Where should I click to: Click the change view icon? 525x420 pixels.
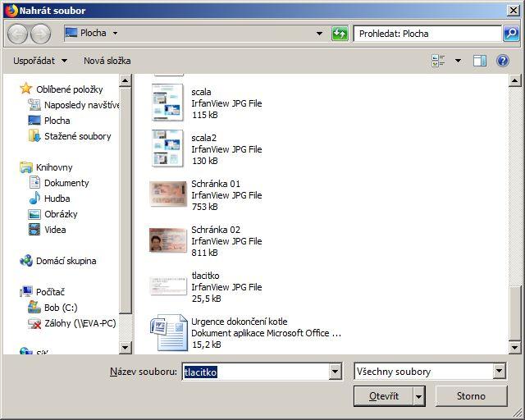[439, 61]
